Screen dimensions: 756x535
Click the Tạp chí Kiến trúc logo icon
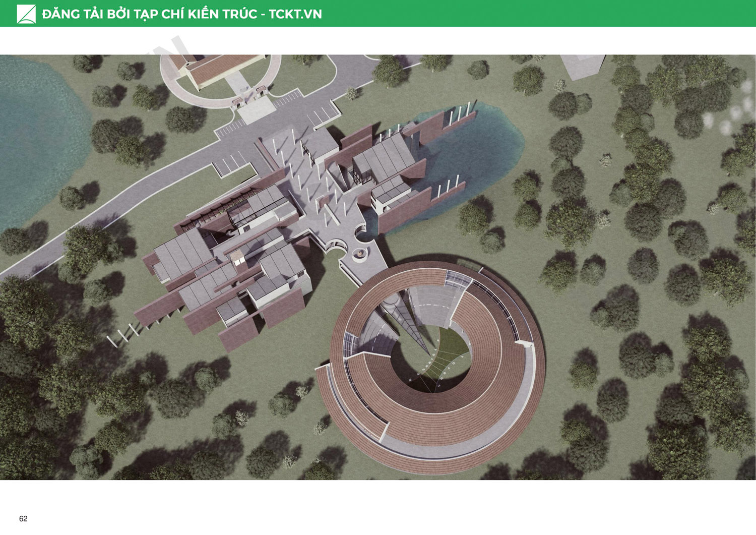[x=26, y=14]
